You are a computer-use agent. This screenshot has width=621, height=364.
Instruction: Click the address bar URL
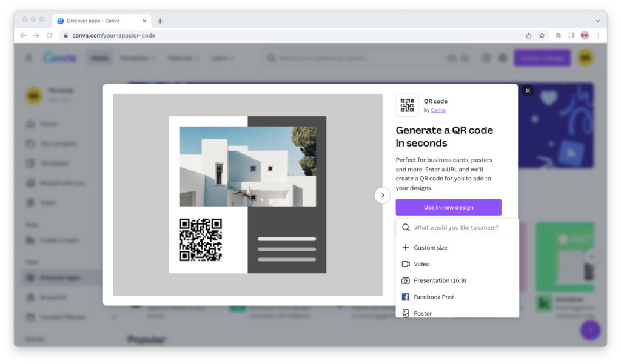coord(113,35)
